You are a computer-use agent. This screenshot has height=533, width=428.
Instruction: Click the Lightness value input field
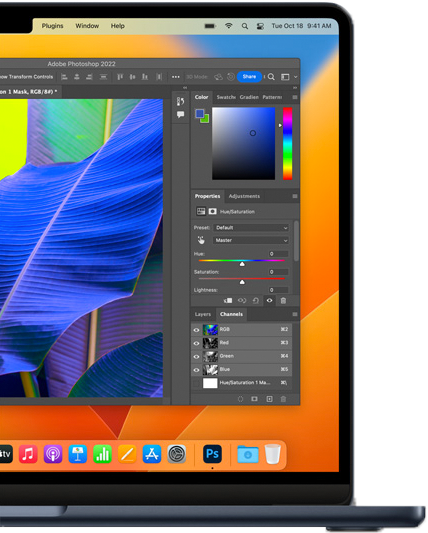coord(278,290)
